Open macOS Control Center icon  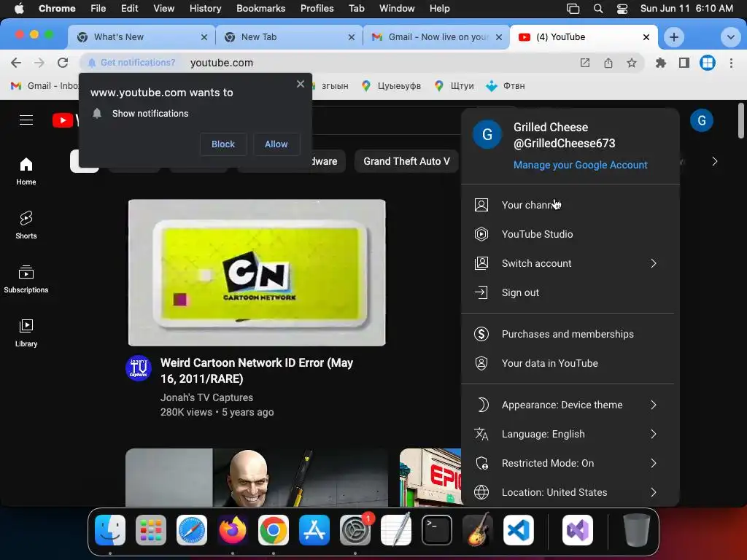coord(622,9)
